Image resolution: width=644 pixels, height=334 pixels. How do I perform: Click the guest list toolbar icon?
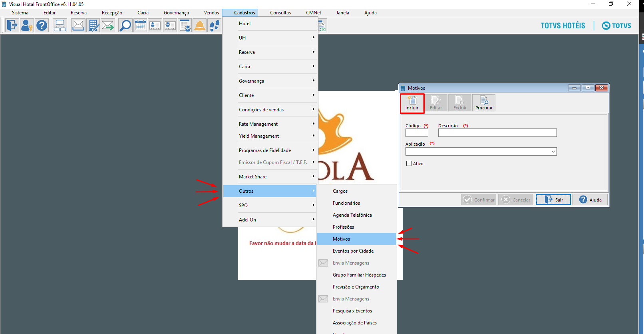(185, 26)
